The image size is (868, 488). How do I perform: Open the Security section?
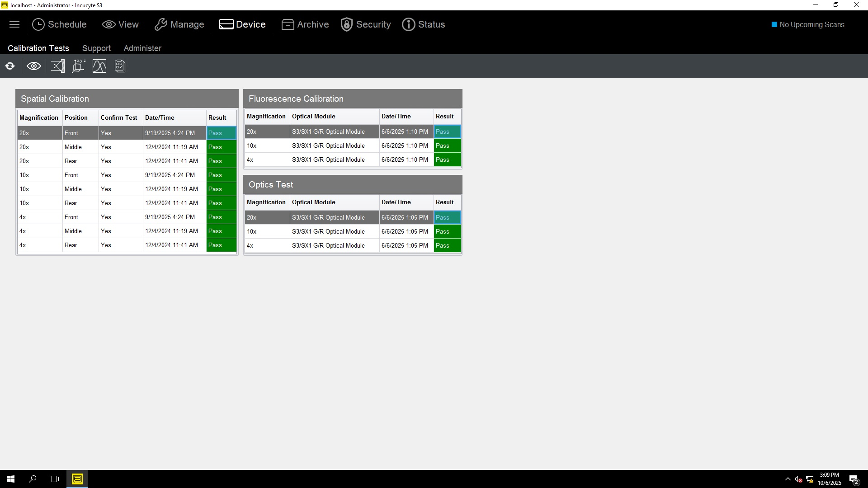(366, 24)
